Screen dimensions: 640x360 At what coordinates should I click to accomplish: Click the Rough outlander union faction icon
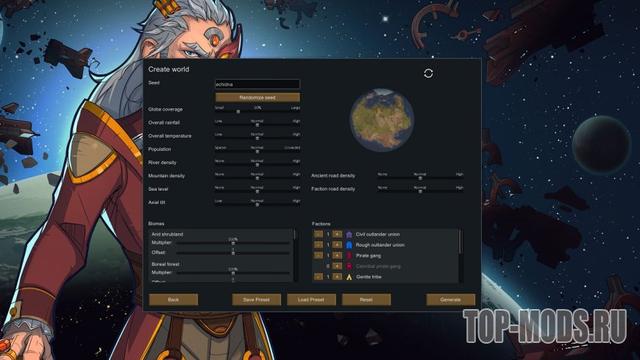point(349,245)
